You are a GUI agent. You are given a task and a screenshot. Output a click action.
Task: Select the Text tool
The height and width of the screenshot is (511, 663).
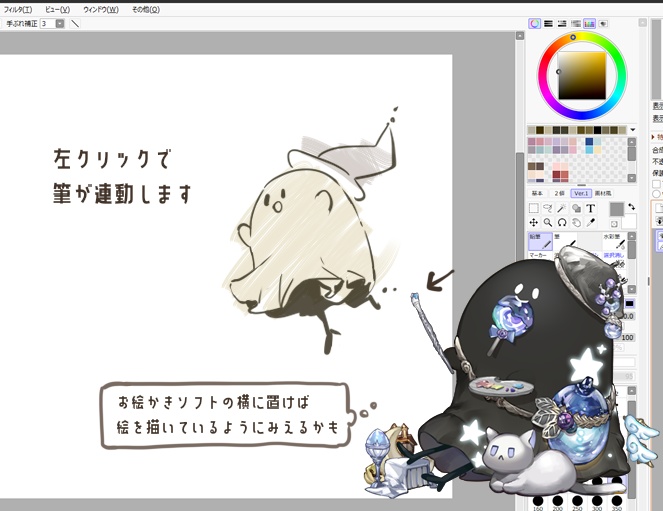tap(590, 208)
